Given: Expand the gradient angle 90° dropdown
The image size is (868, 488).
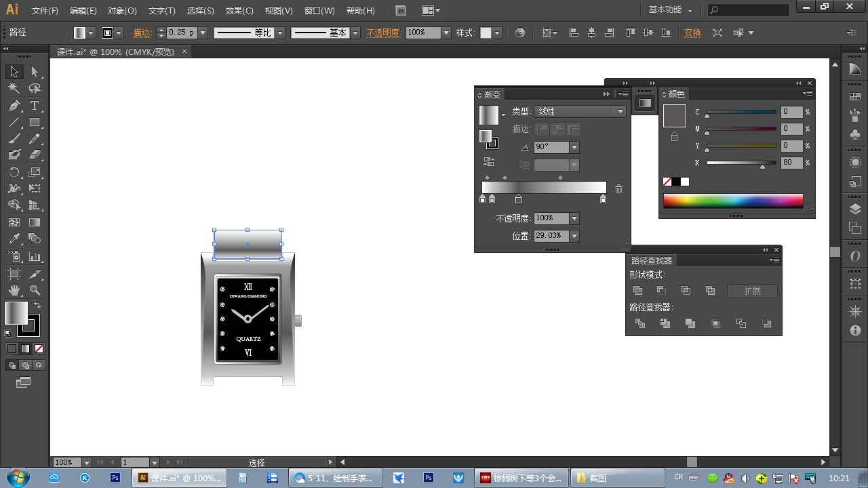Looking at the screenshot, I should [x=574, y=147].
